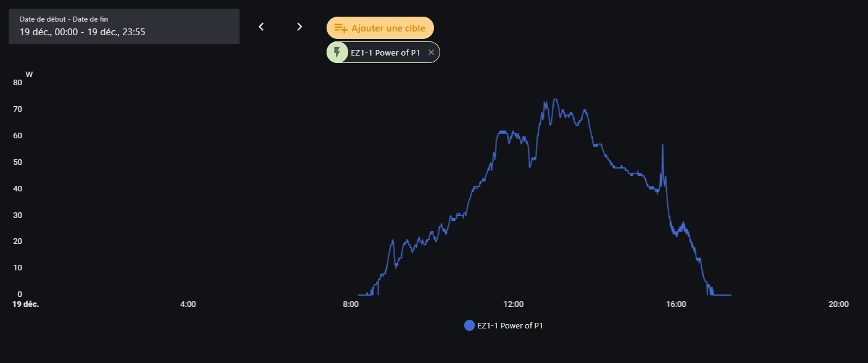Click the 4:00 label on the time axis
This screenshot has width=868, height=363.
point(188,304)
